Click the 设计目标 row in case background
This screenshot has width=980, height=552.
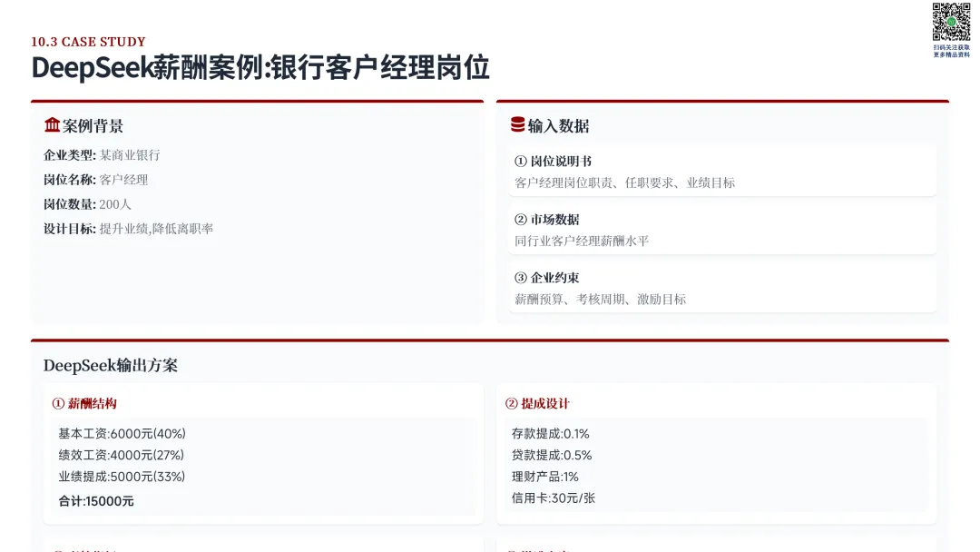pyautogui.click(x=128, y=229)
